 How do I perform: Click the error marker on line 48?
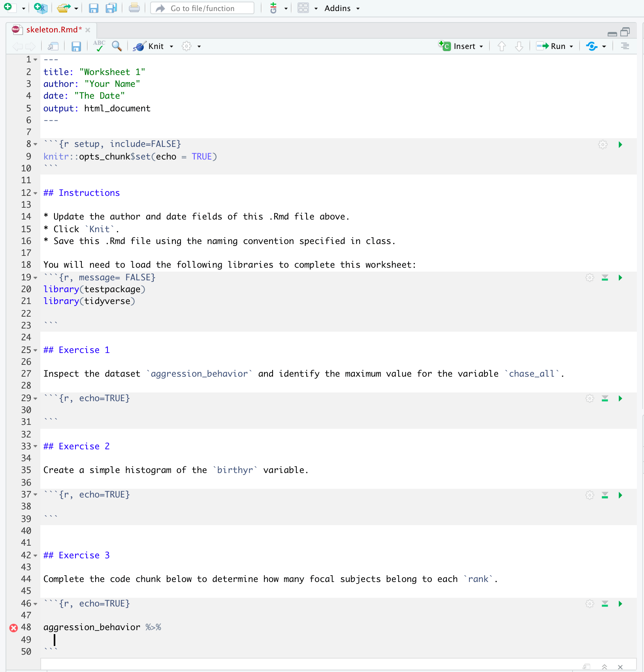tap(13, 628)
